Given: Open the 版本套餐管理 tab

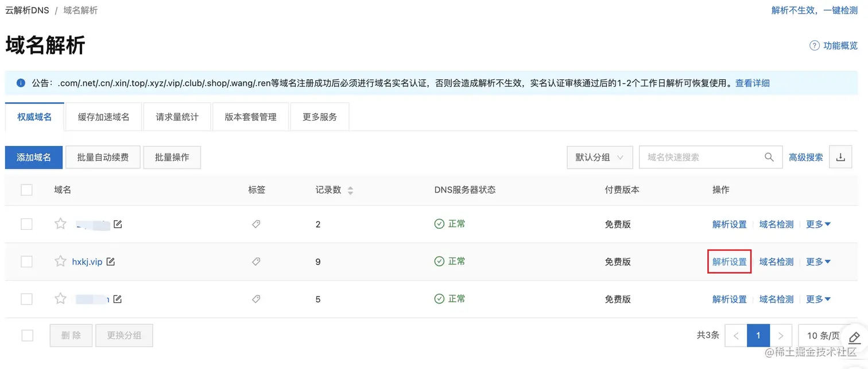Looking at the screenshot, I should point(250,116).
